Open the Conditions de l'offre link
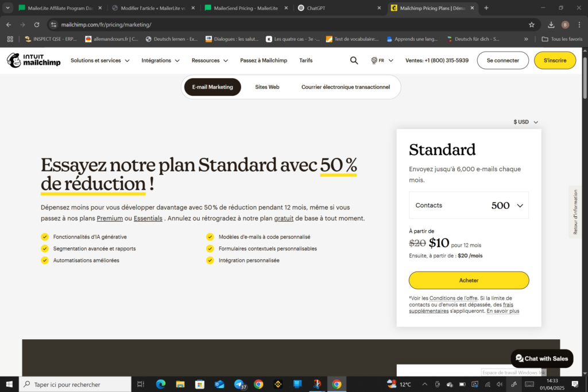This screenshot has width=588, height=392. pos(454,298)
